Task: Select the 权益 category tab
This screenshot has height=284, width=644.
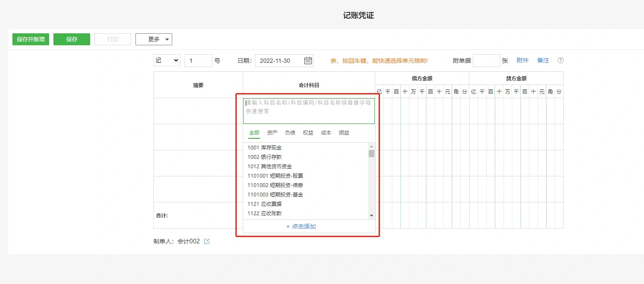Action: click(x=308, y=132)
